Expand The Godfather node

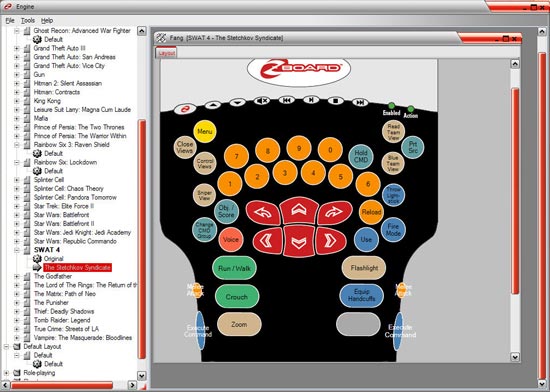[x=17, y=276]
